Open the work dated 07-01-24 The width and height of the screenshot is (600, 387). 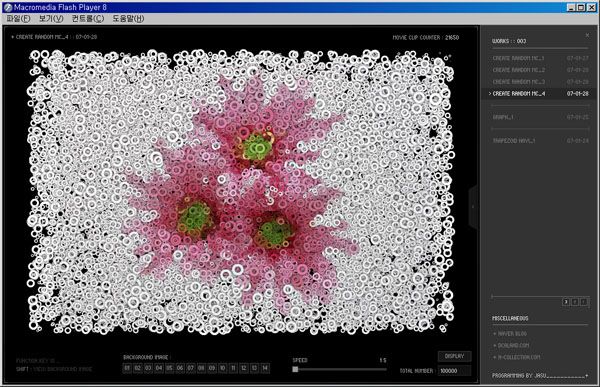540,141
